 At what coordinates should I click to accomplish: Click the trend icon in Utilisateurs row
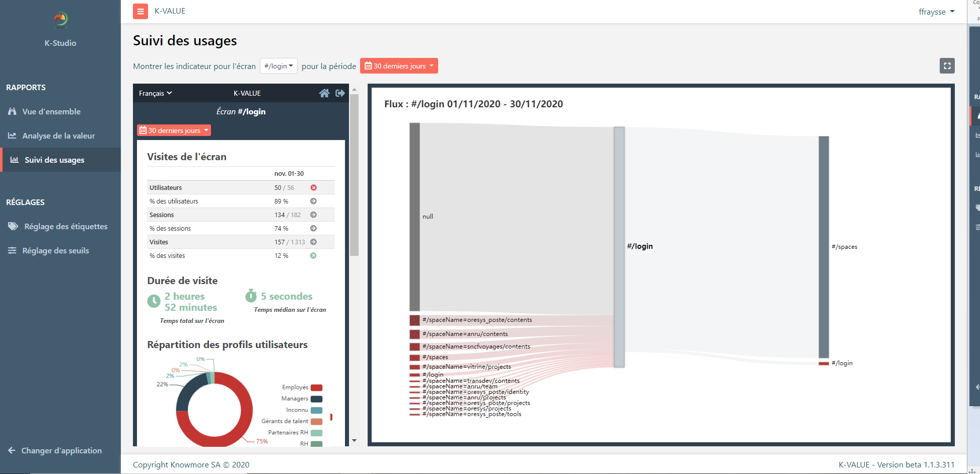coord(313,187)
